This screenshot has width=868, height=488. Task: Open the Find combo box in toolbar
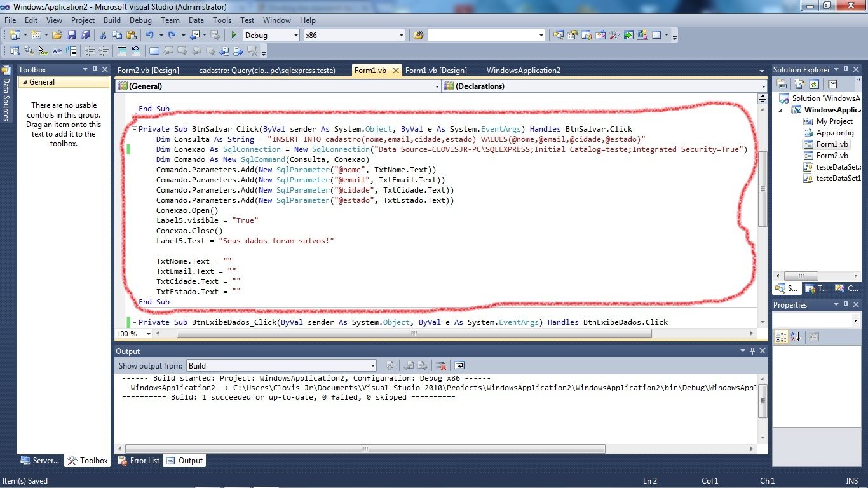[x=543, y=36]
